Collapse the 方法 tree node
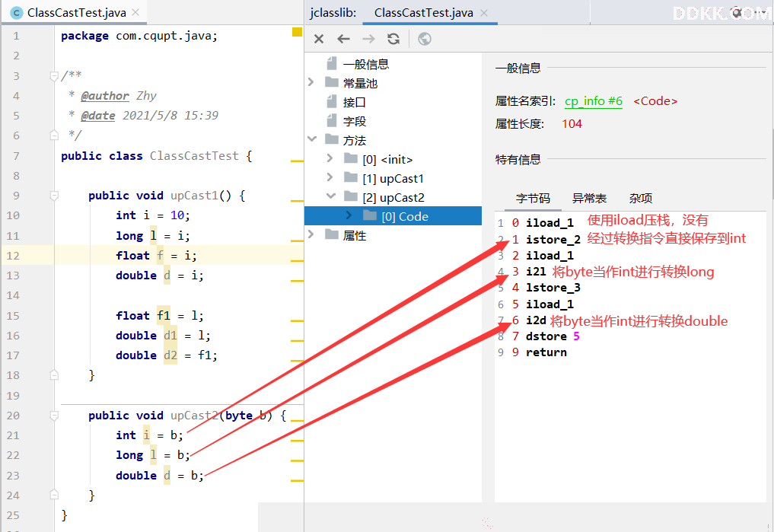The height and width of the screenshot is (532, 774). pos(311,139)
